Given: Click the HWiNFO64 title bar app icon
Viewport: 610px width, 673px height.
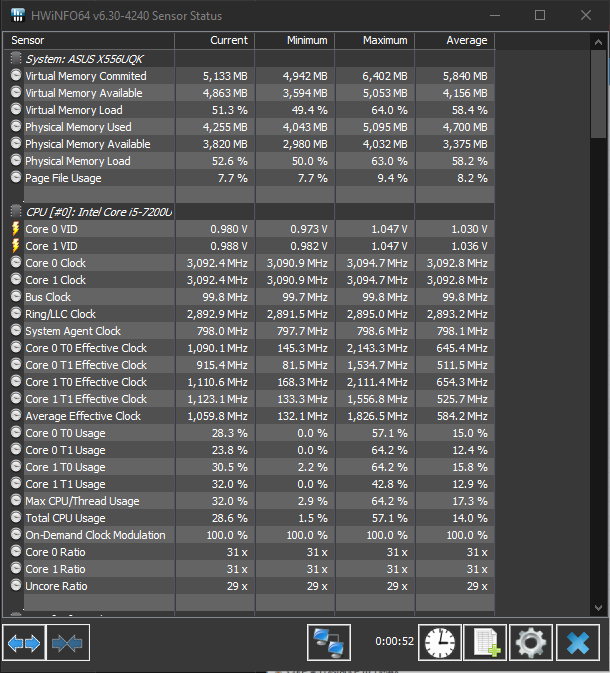Looking at the screenshot, I should 18,15.
